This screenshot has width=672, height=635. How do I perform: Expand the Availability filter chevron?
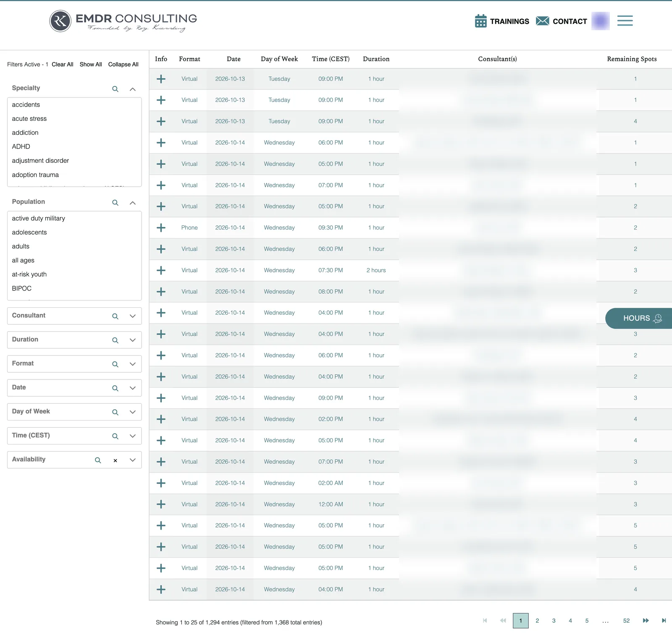click(133, 460)
